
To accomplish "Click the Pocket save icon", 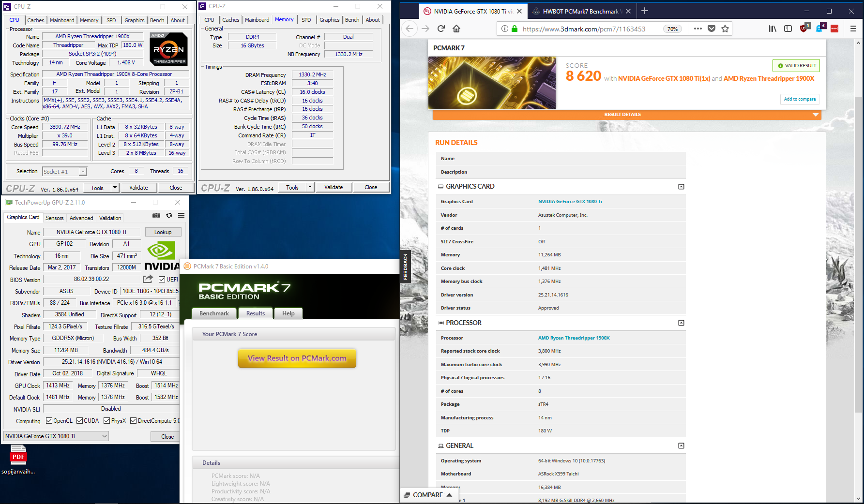I will click(x=712, y=29).
